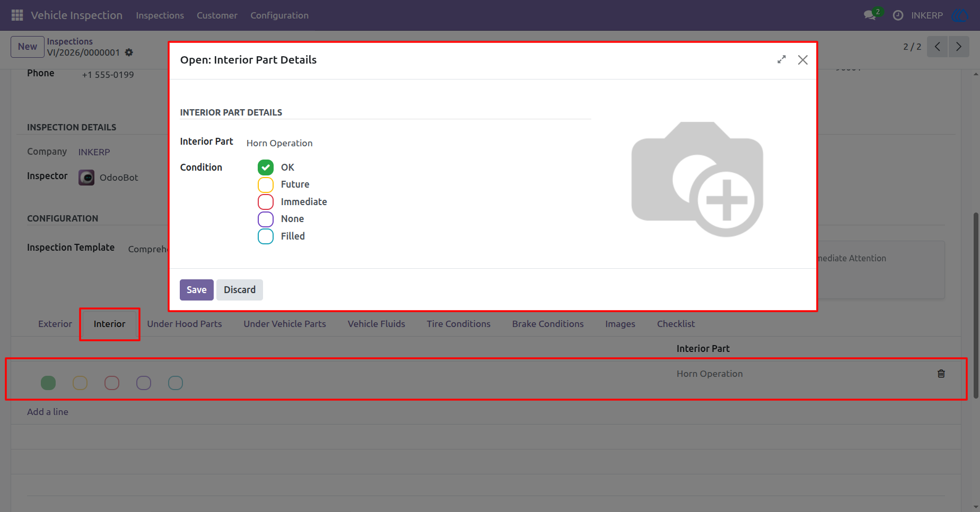
Task: Upload image via camera placeholder
Action: (x=697, y=179)
